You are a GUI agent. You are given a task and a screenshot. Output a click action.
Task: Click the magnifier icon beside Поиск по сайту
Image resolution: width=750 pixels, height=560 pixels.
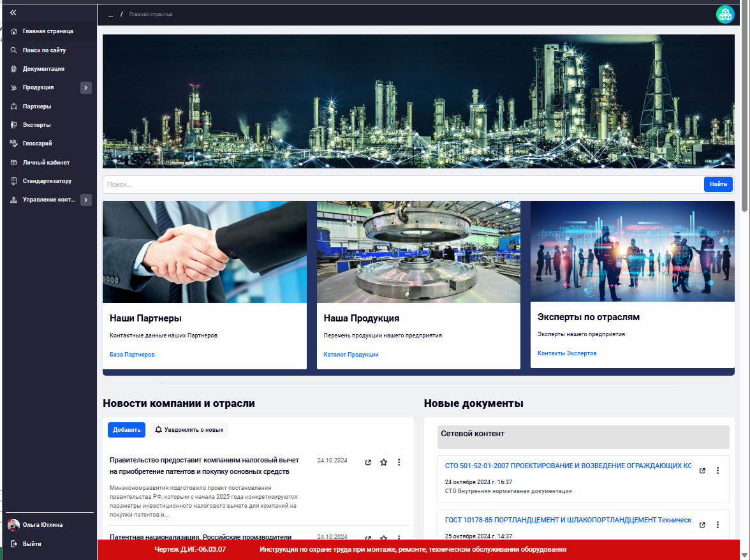point(13,50)
